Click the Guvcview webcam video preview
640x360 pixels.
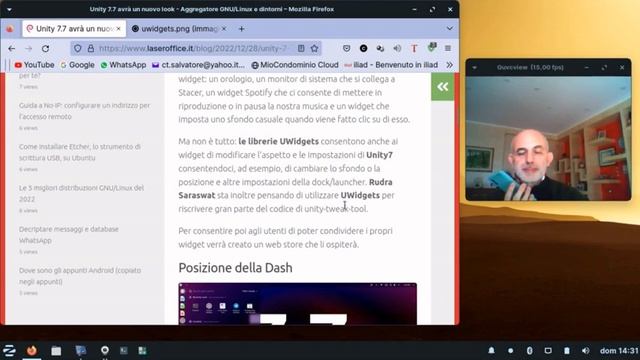click(548, 138)
